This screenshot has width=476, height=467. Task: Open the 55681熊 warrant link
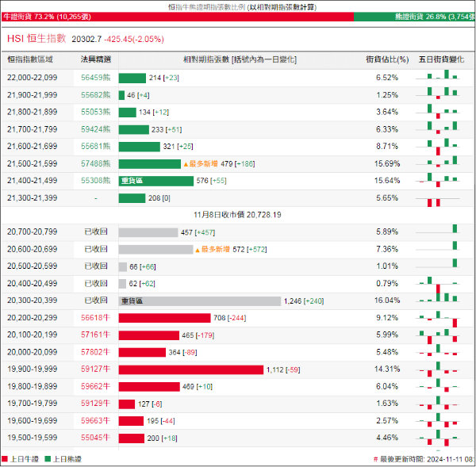click(x=96, y=146)
